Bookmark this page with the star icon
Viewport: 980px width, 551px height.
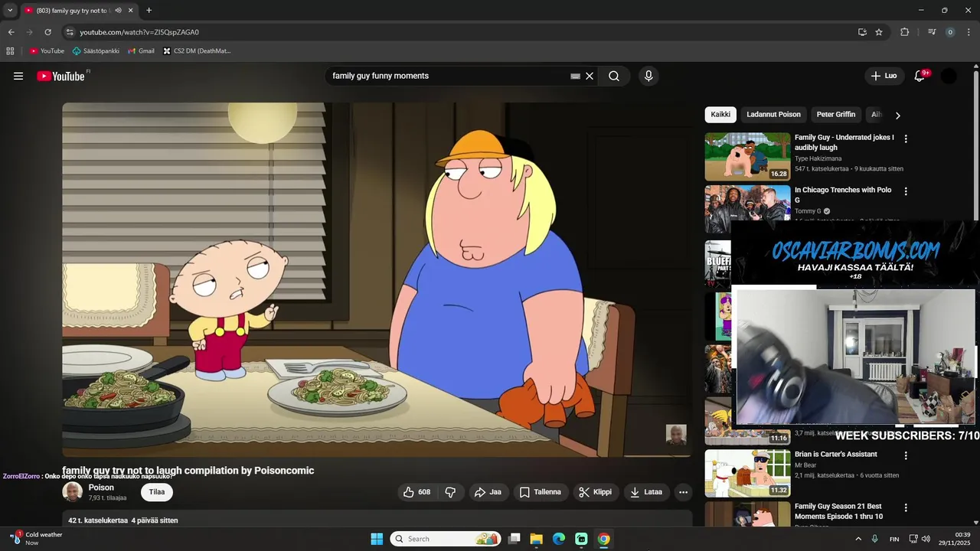879,32
